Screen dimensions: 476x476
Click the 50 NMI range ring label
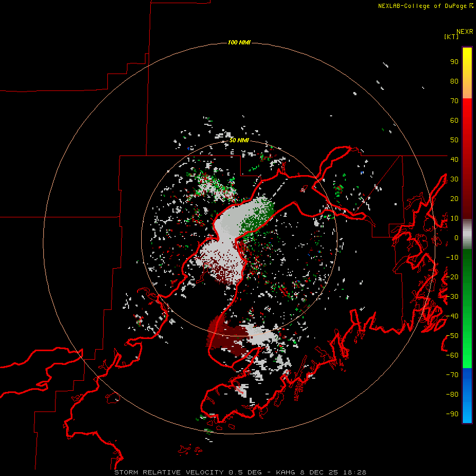tap(239, 140)
